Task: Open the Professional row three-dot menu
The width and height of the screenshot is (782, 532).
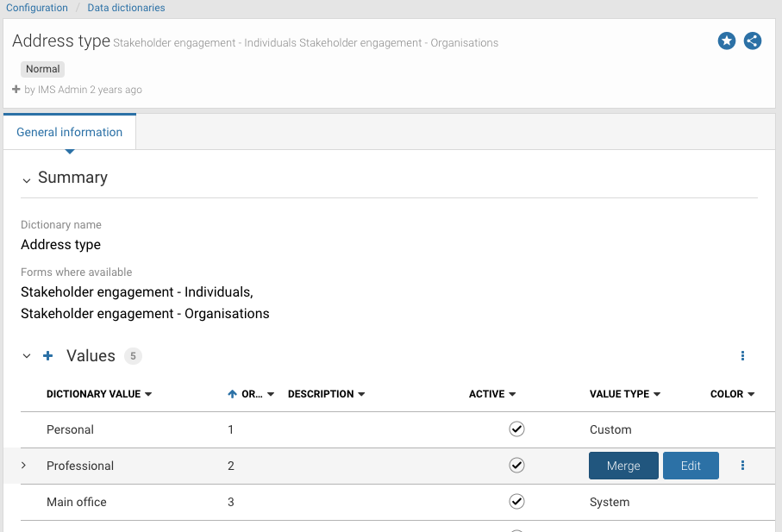Action: pyautogui.click(x=742, y=466)
